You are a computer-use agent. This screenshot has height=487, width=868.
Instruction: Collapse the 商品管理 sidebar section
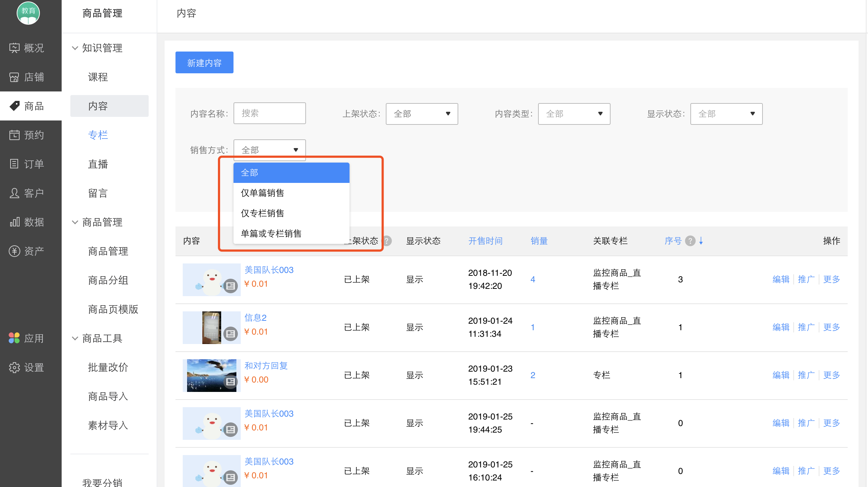(x=75, y=222)
